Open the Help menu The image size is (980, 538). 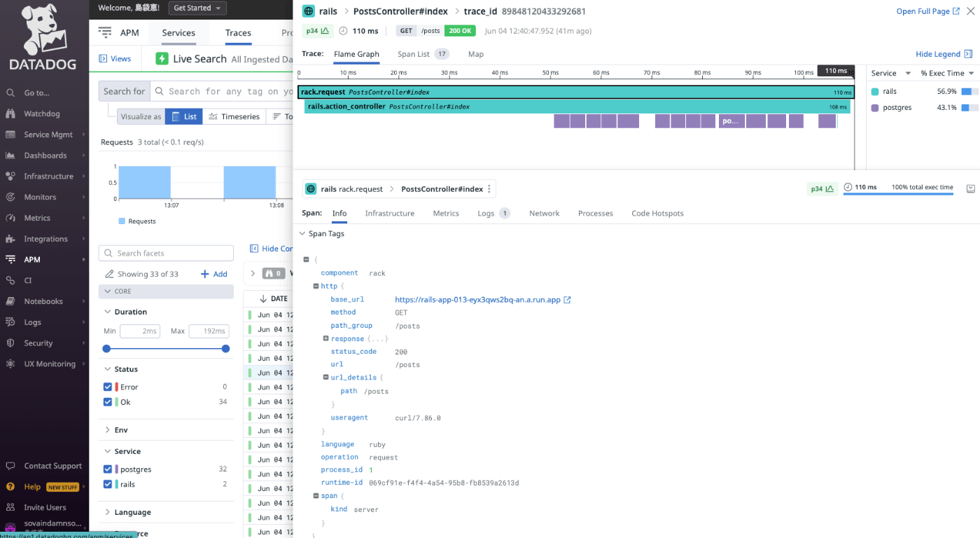[32, 487]
